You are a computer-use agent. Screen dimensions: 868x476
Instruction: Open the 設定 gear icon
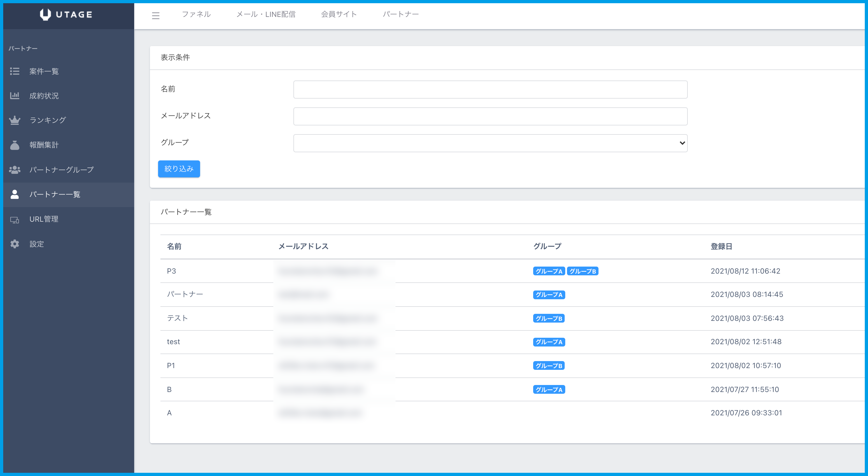coord(15,244)
